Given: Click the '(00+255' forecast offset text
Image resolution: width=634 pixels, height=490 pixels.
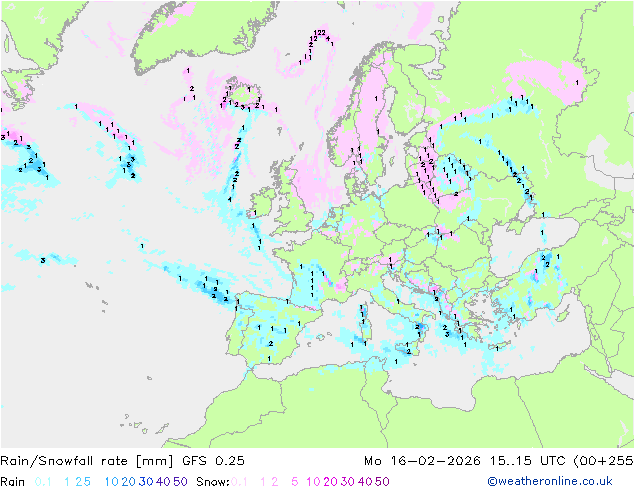Looking at the screenshot, I should pos(603,461).
